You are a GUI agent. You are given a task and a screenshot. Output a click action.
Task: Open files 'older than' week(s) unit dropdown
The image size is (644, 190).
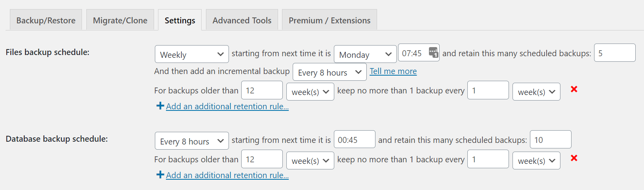[x=310, y=91]
